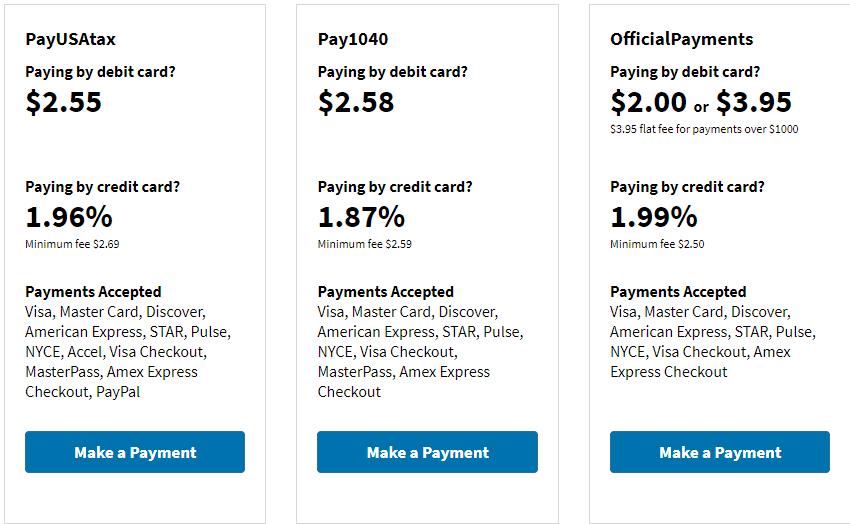Click the $2.55 debit card fee
This screenshot has height=524, width=850.
tap(64, 102)
